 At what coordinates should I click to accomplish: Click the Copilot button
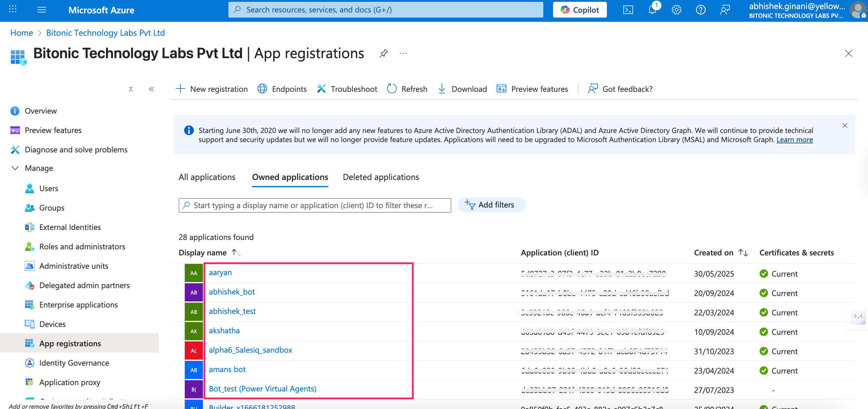580,10
